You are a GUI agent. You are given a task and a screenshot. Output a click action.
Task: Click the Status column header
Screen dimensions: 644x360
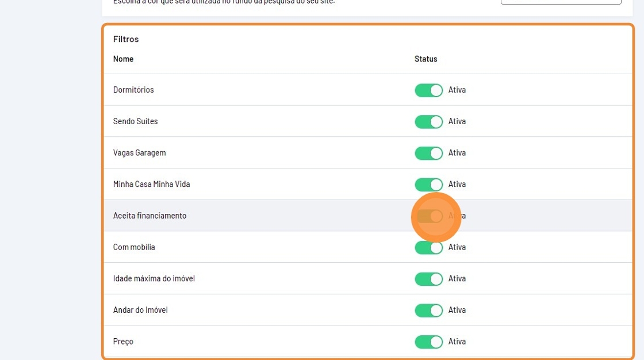[x=425, y=59]
